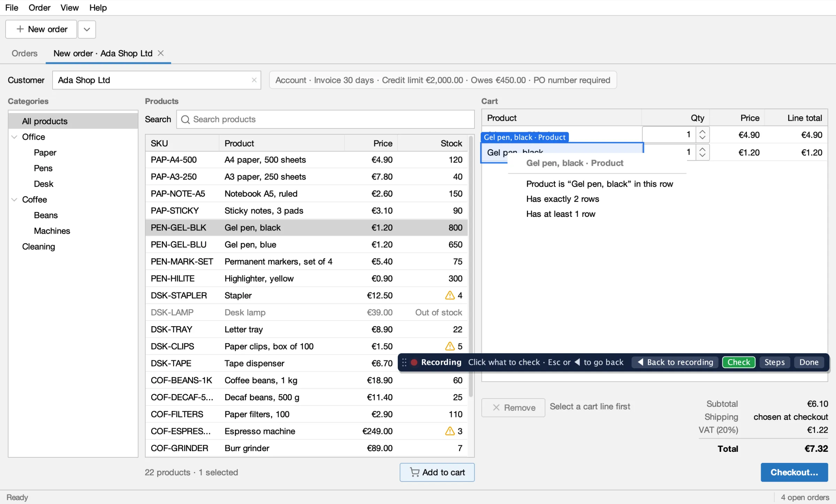Open the Order menu
The image size is (836, 504).
(39, 8)
